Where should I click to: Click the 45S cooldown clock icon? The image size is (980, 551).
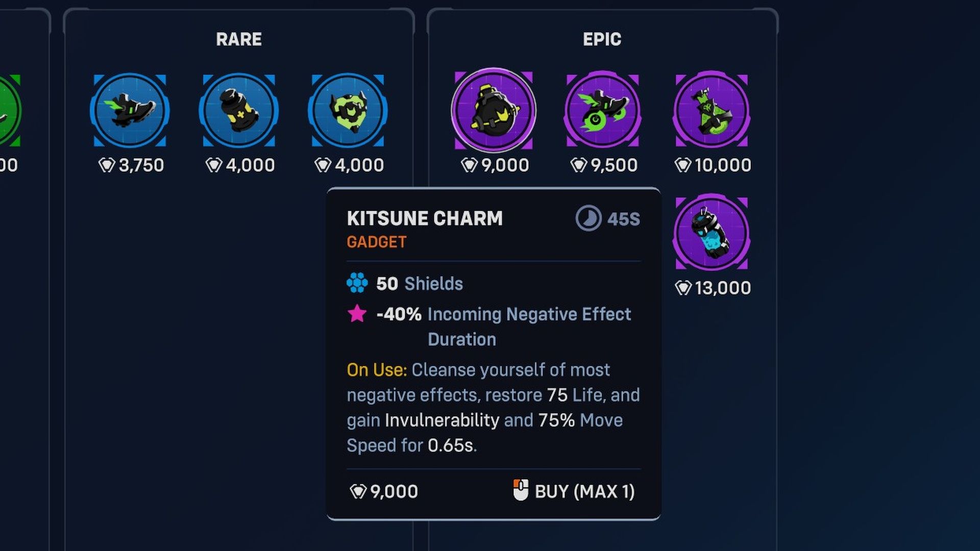pyautogui.click(x=589, y=219)
